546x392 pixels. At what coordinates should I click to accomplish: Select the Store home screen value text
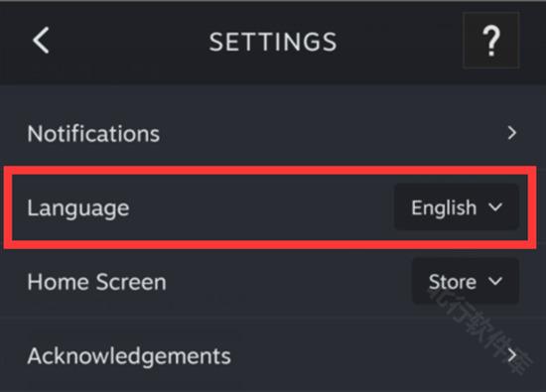(x=453, y=282)
